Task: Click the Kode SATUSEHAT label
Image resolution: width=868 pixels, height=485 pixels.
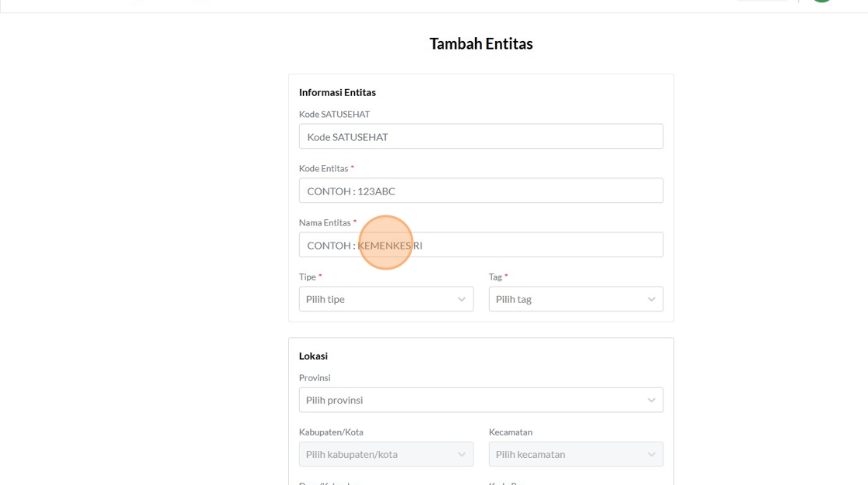Action: click(x=334, y=114)
